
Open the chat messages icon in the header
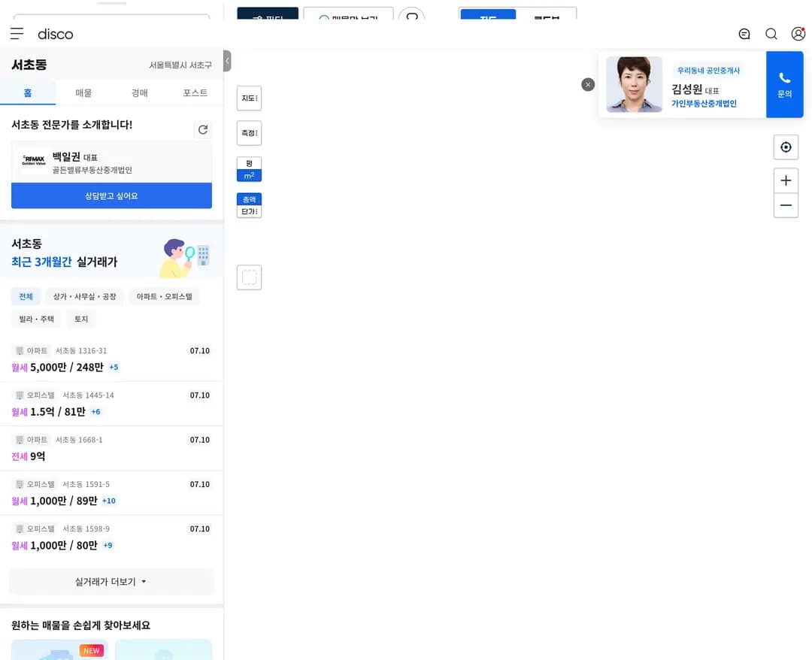pyautogui.click(x=744, y=34)
